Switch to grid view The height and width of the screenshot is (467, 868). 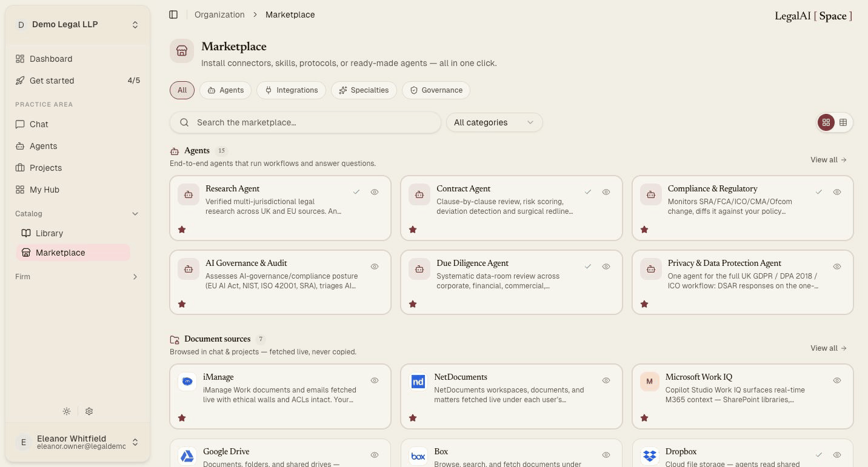826,122
